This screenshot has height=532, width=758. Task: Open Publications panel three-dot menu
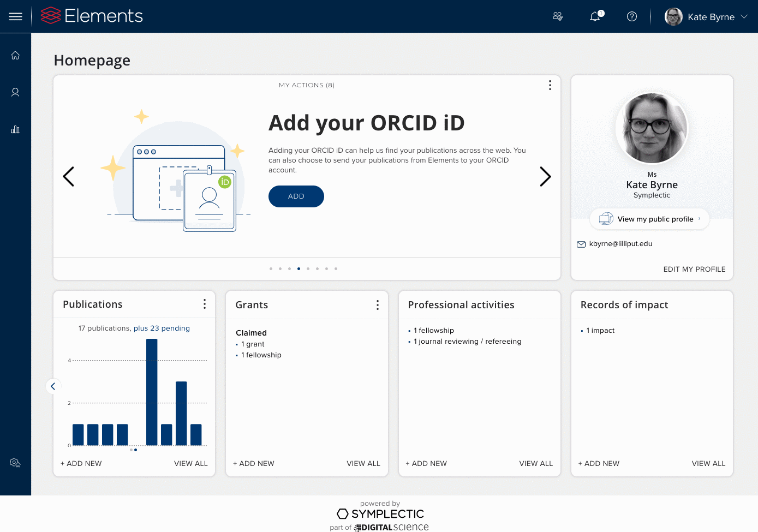click(x=205, y=304)
